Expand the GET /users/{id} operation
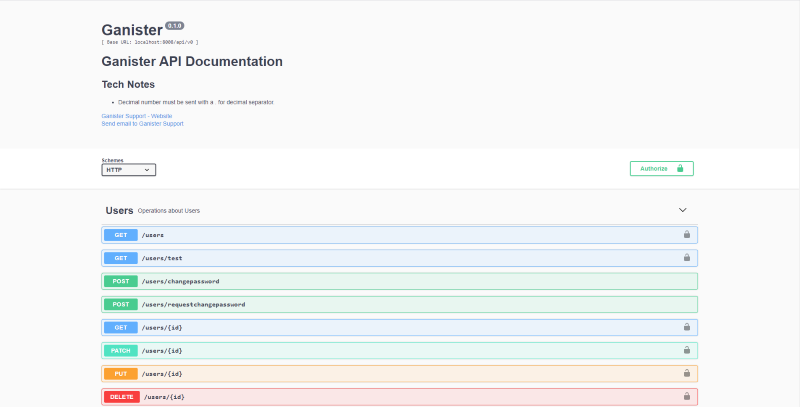Viewport: 800px width, 407px height. [399, 327]
